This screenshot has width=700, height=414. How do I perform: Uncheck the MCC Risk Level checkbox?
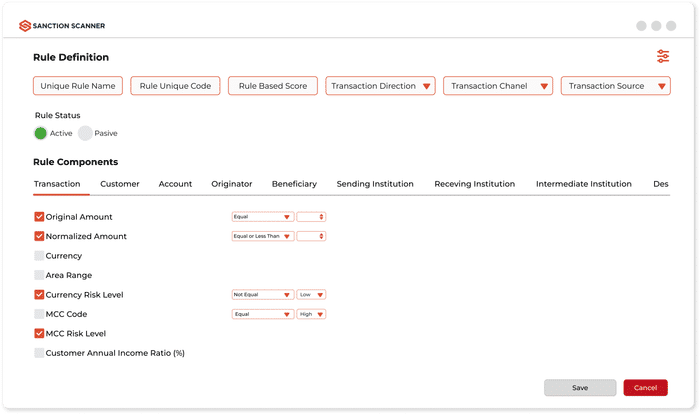tap(39, 333)
